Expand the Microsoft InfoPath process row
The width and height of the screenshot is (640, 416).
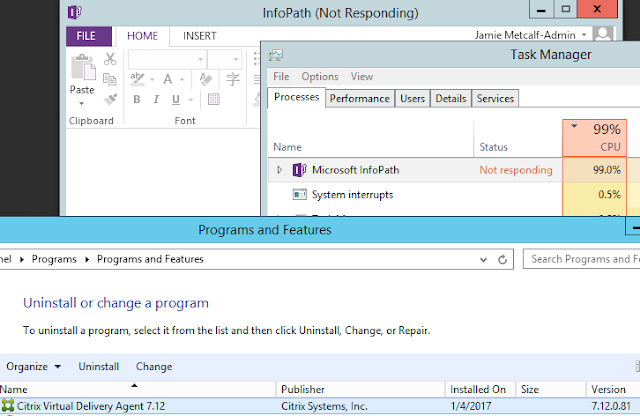pyautogui.click(x=279, y=170)
